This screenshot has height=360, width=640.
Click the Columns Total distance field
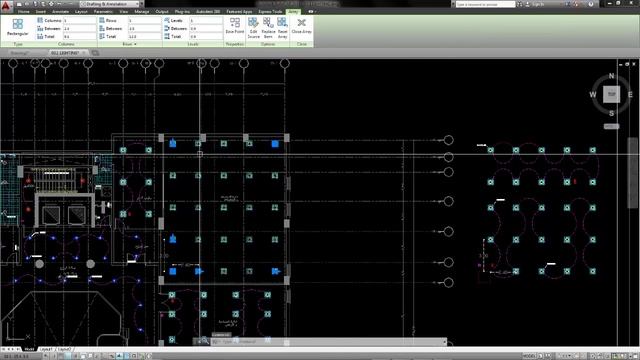[x=79, y=36]
